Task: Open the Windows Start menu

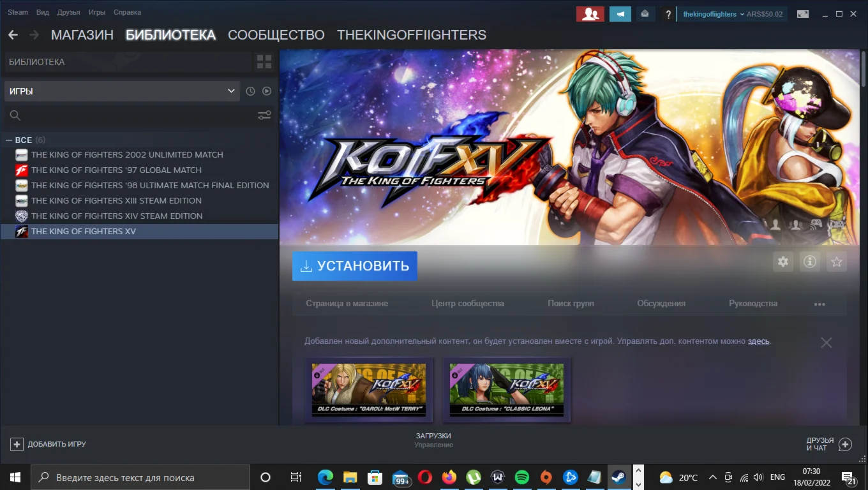Action: pyautogui.click(x=15, y=477)
